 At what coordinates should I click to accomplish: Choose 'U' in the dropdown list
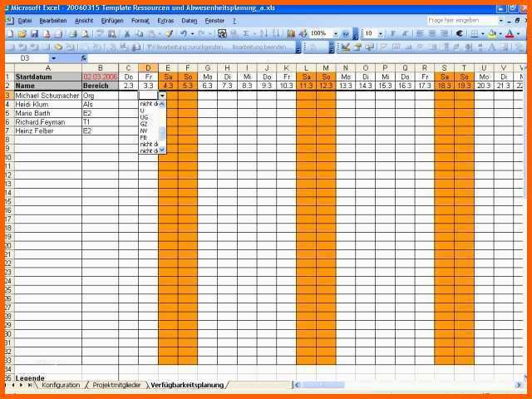tap(148, 111)
